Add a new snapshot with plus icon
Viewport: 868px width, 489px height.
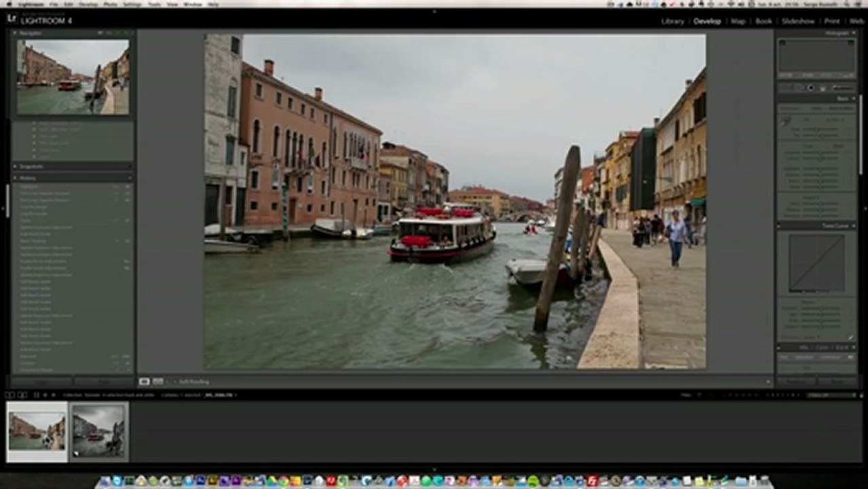pos(130,166)
